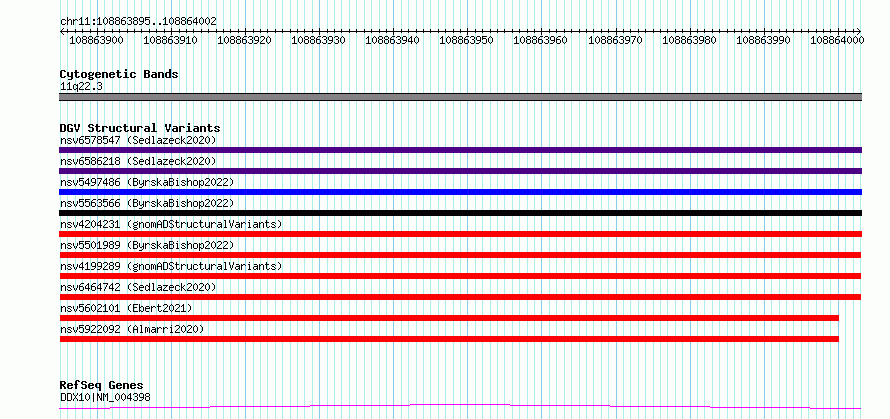Click ruler position 108863970

coord(615,40)
